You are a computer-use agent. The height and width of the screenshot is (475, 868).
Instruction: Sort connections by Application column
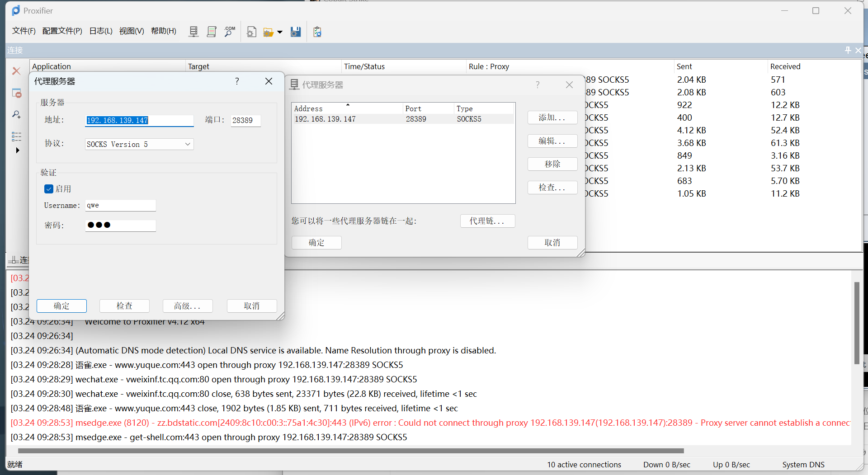coord(108,66)
